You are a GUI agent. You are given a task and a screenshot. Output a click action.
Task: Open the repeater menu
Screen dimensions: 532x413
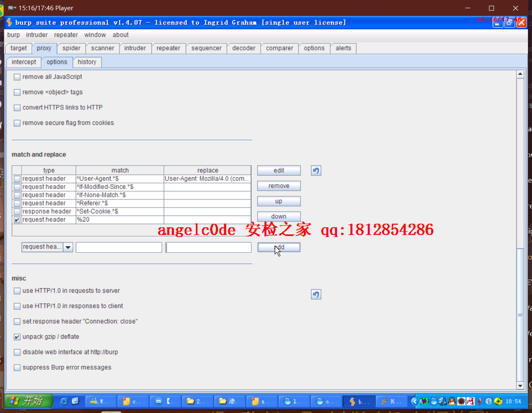coord(66,35)
